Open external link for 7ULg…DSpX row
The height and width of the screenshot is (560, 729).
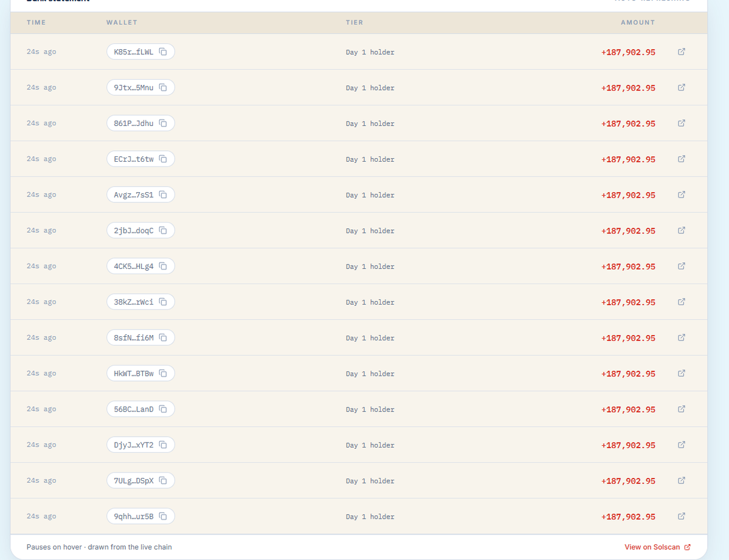click(682, 480)
